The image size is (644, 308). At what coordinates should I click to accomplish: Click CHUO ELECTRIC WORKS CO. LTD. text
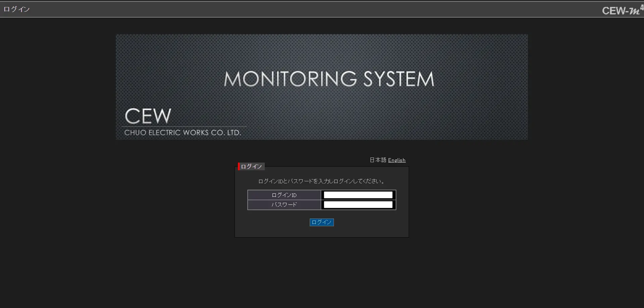tap(183, 133)
